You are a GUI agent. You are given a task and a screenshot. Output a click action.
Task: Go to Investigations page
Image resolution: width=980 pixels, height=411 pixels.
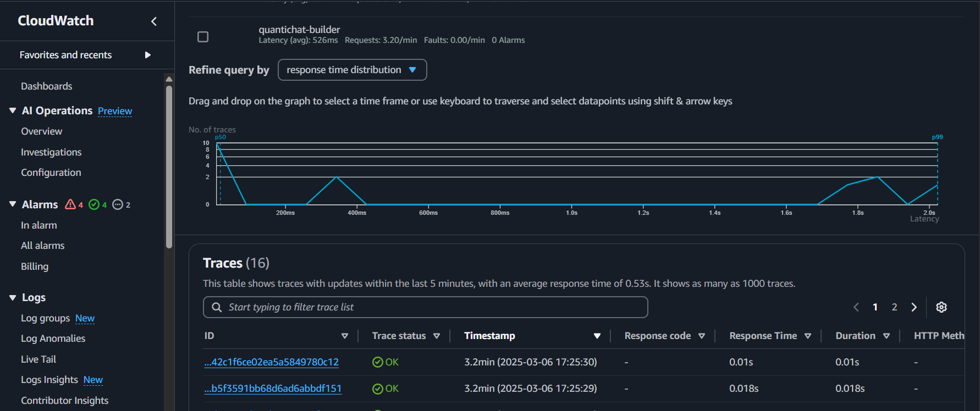[x=51, y=152]
